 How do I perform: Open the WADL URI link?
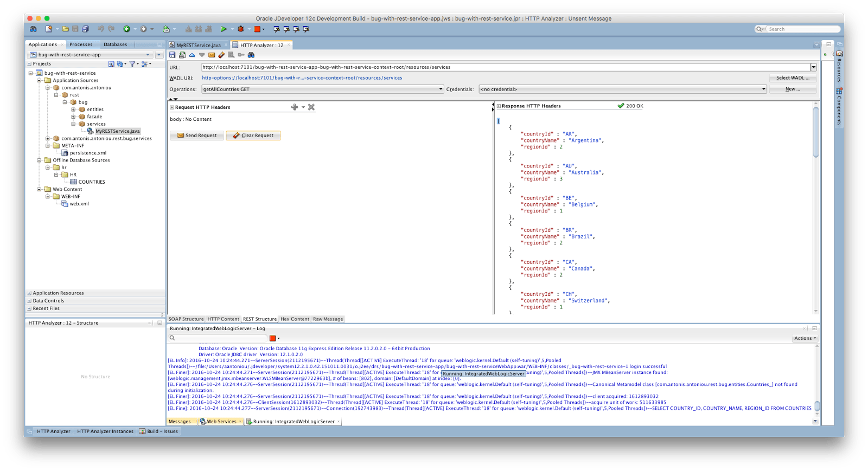coord(302,78)
